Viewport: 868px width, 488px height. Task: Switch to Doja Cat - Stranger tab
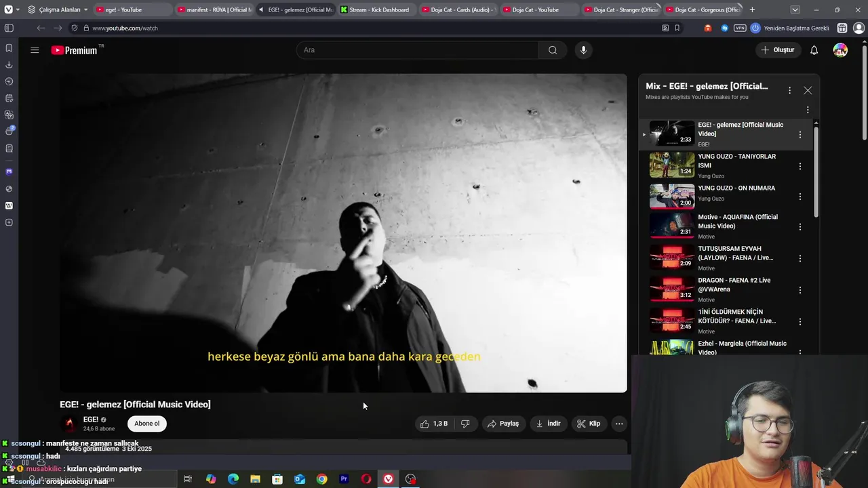click(620, 9)
